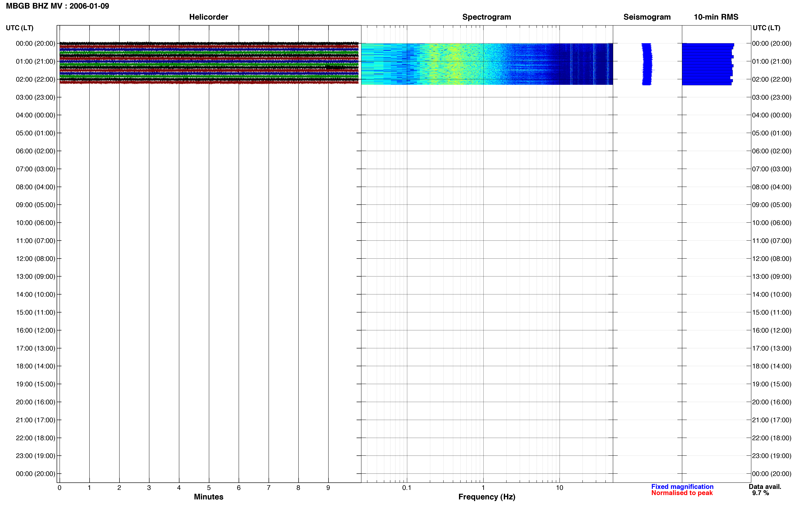This screenshot has height=508, width=812.
Task: Click 09:00 (05:00) on the right time axis
Action: (772, 205)
